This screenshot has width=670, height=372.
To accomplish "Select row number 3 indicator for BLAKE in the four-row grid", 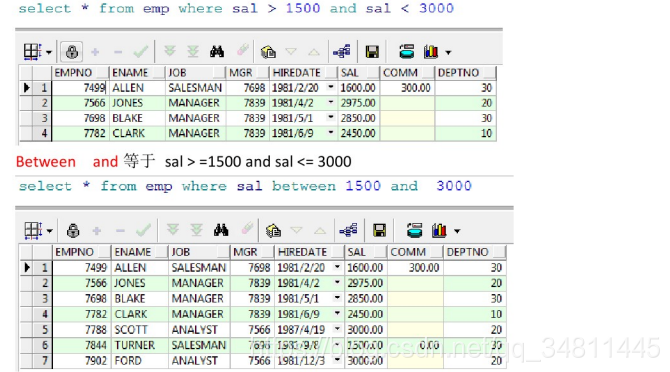I will pyautogui.click(x=42, y=118).
